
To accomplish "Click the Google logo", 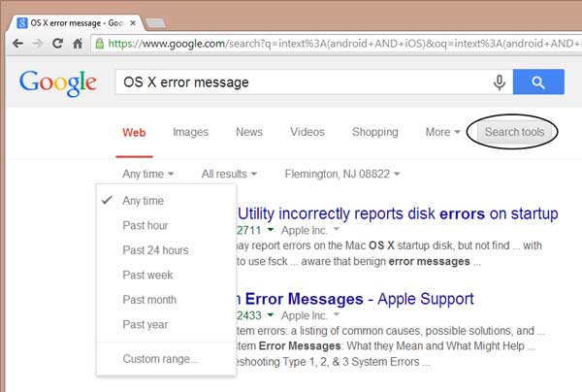I will click(58, 82).
